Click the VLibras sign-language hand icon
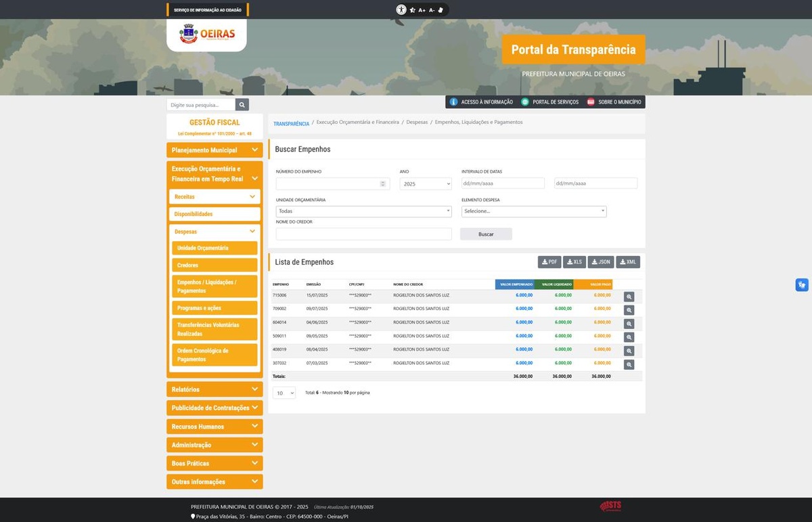Image resolution: width=812 pixels, height=522 pixels. click(x=801, y=285)
